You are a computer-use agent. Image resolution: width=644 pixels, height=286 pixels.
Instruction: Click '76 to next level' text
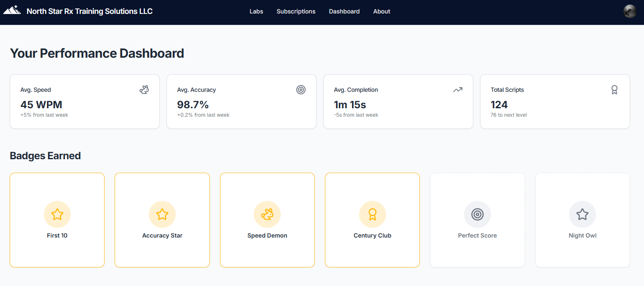(509, 115)
